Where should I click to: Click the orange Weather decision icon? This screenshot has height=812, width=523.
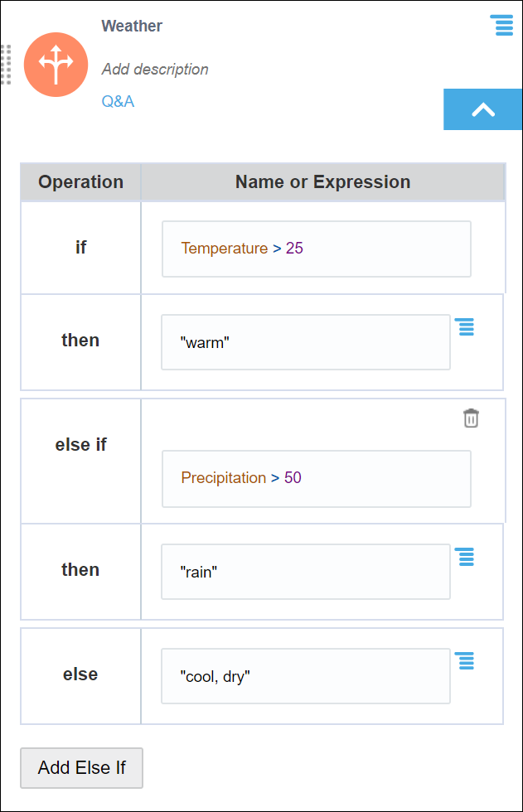coord(56,65)
